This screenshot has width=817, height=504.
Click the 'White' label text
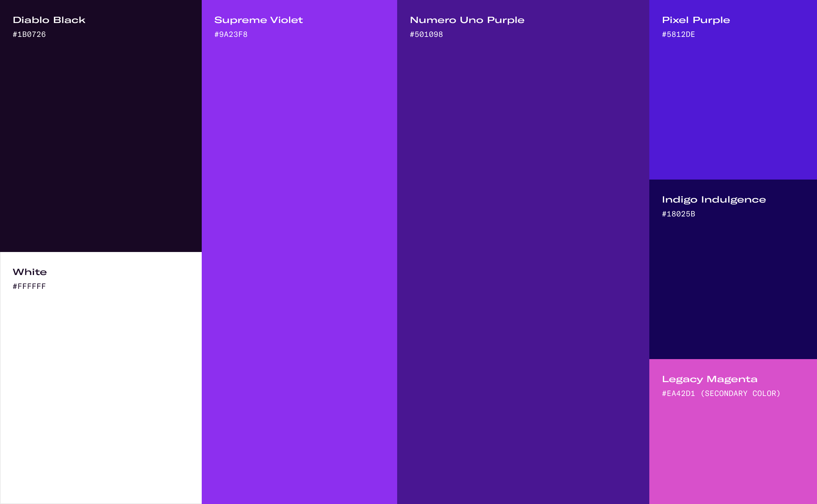point(30,272)
